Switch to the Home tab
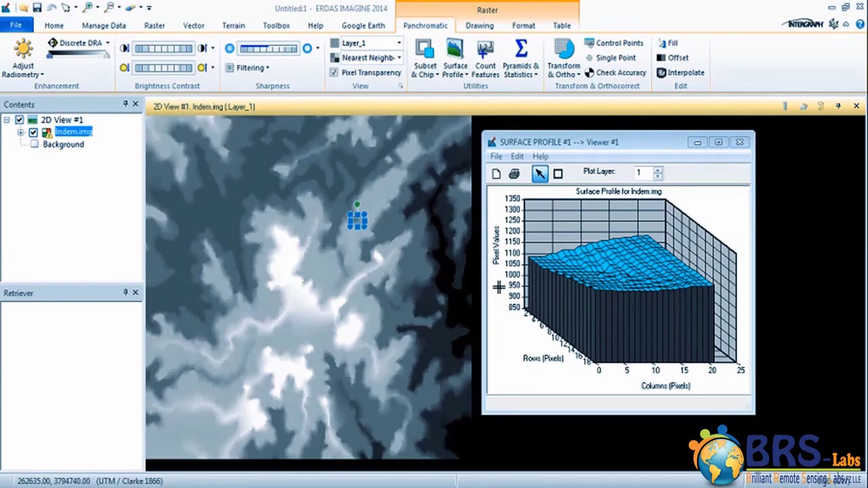Viewport: 868px width, 488px height. click(x=54, y=25)
